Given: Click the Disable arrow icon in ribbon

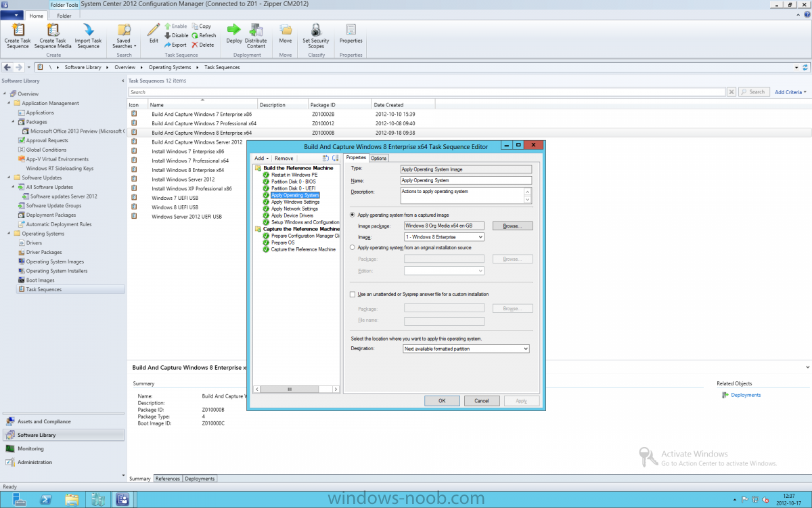Looking at the screenshot, I should (x=167, y=35).
